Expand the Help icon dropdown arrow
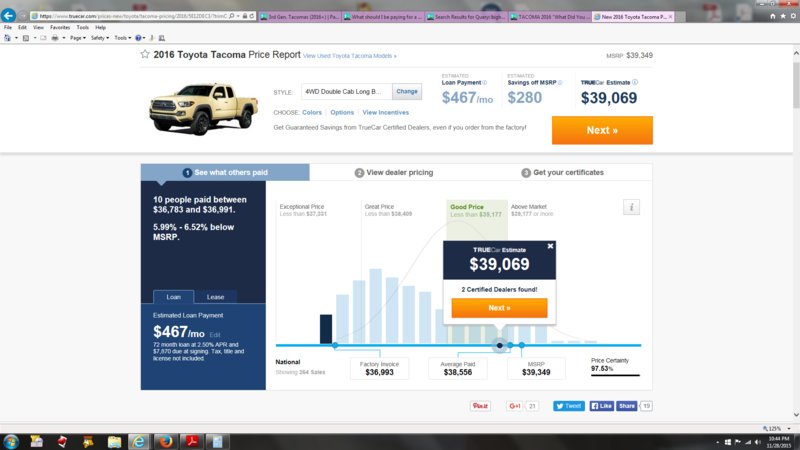800x450 pixels. pyautogui.click(x=144, y=38)
